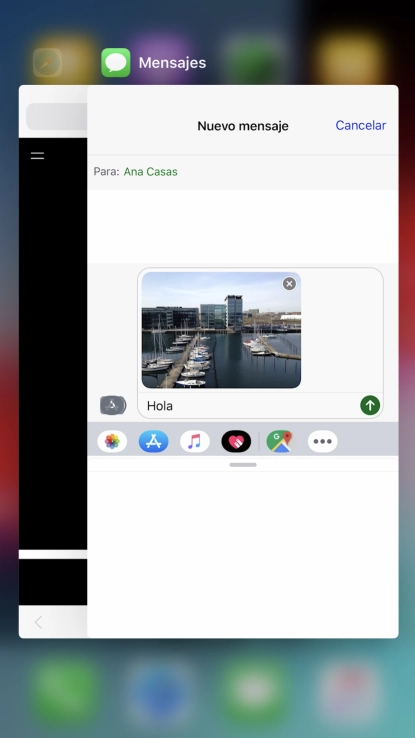Screen dimensions: 415x738
Task: Tap the Nuevo mensaje title bar
Action: pyautogui.click(x=243, y=126)
